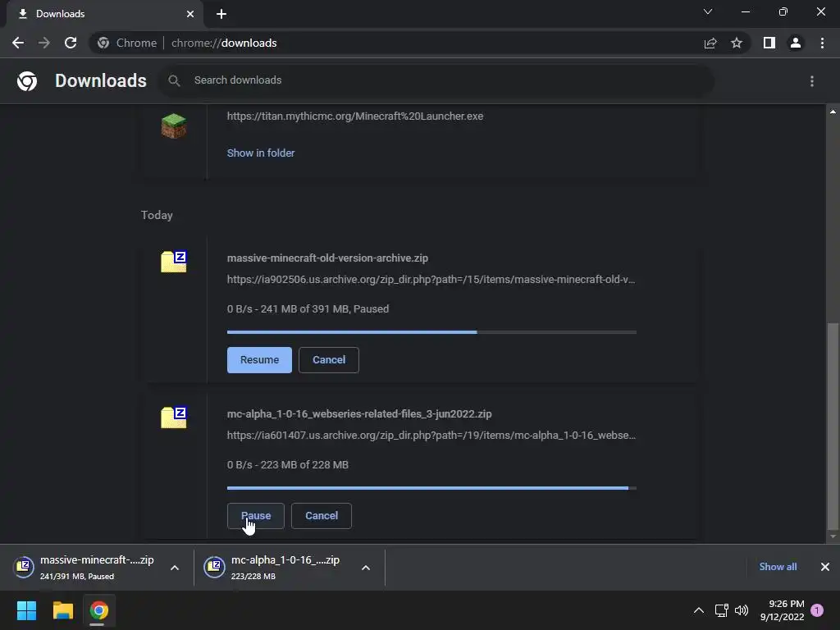Show hidden system tray icons
This screenshot has height=630, width=840.
699,610
